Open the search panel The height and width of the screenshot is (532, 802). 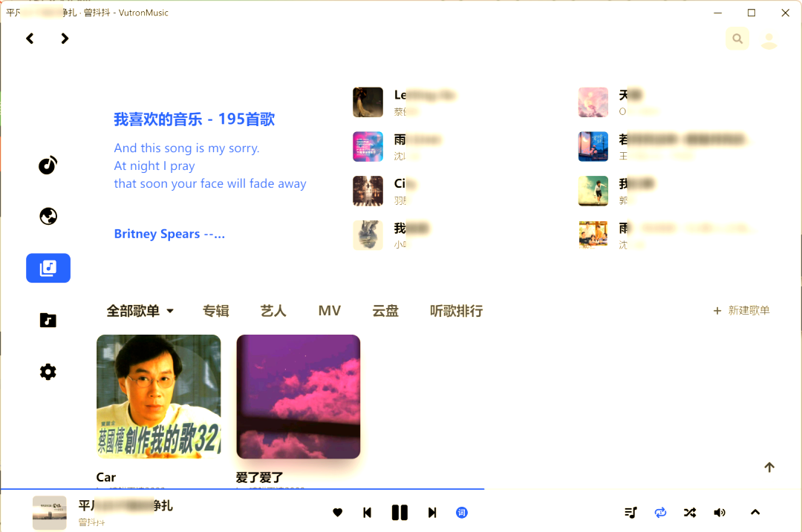click(737, 38)
